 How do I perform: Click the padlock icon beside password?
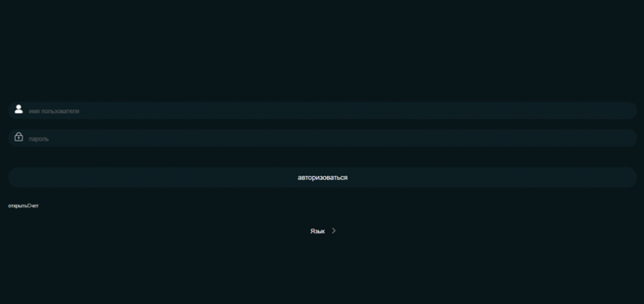pos(19,137)
